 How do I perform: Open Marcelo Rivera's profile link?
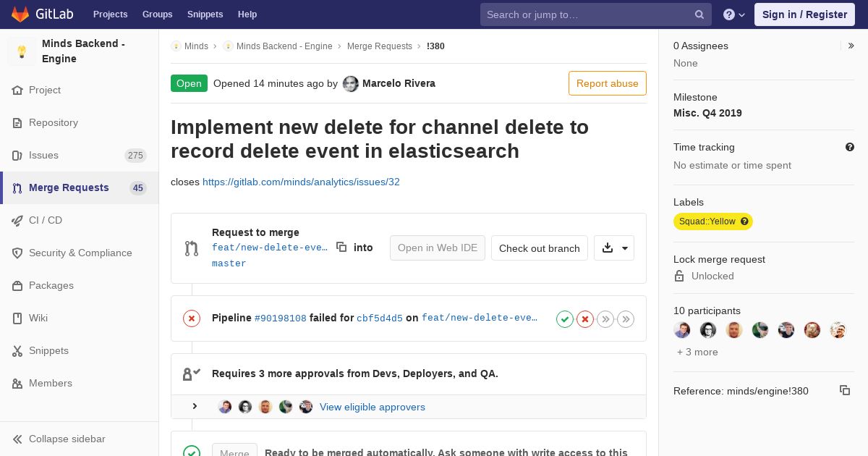(x=399, y=83)
